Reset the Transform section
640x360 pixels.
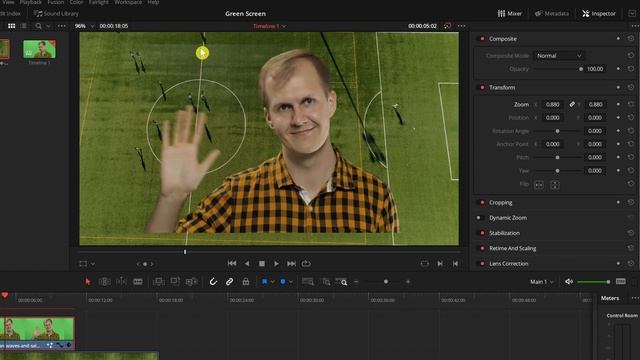(631, 87)
